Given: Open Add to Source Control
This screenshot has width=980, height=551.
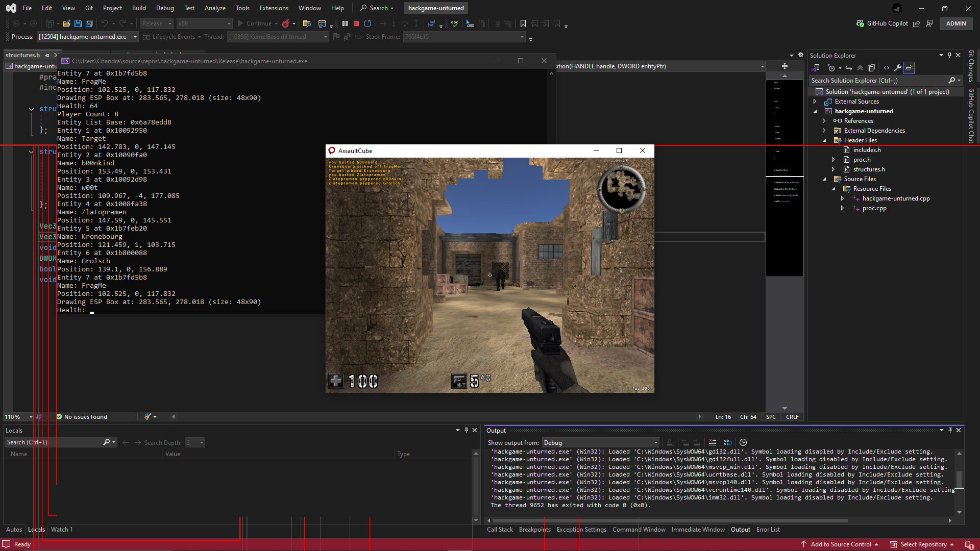Looking at the screenshot, I should pos(839,544).
